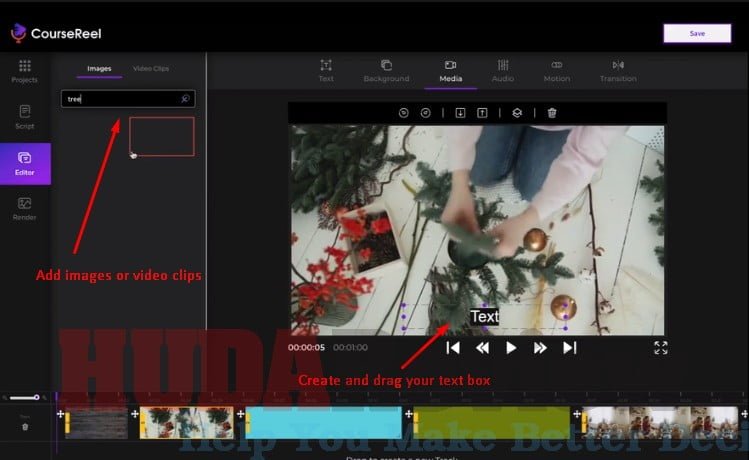Delete selected element with trash icon above preview
Viewport: 749px width, 460px height.
[x=552, y=113]
